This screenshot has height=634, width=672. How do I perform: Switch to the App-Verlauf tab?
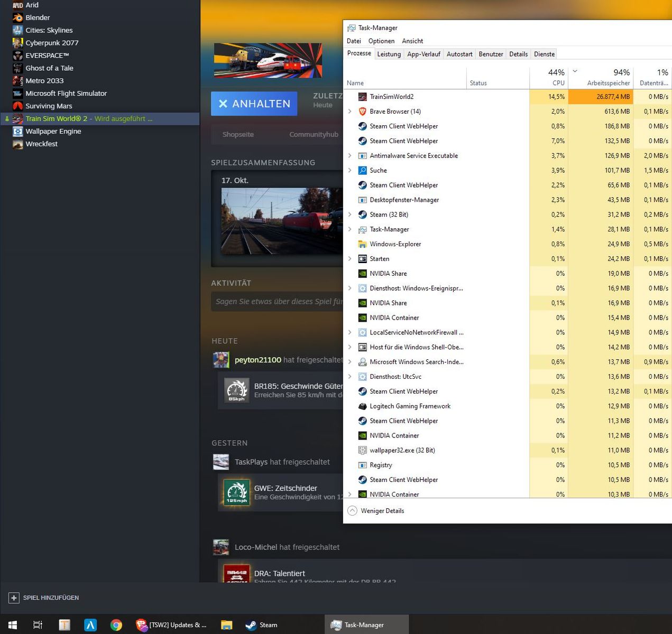click(424, 54)
